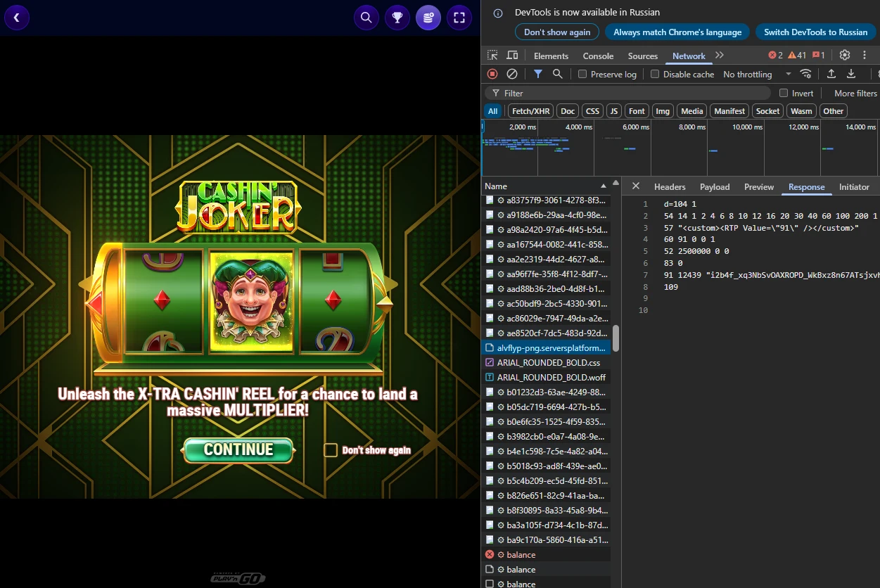This screenshot has height=588, width=880.
Task: Filter requests by Other type
Action: 833,111
